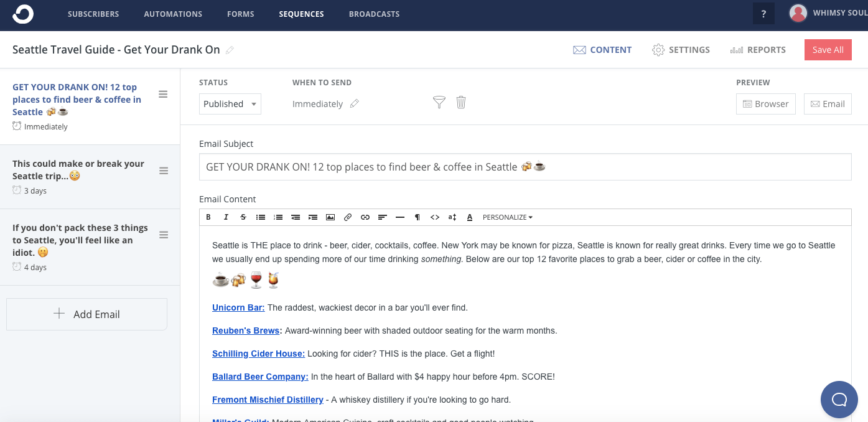Edit the sequence title with pencil icon
The width and height of the screenshot is (868, 422).
point(230,50)
